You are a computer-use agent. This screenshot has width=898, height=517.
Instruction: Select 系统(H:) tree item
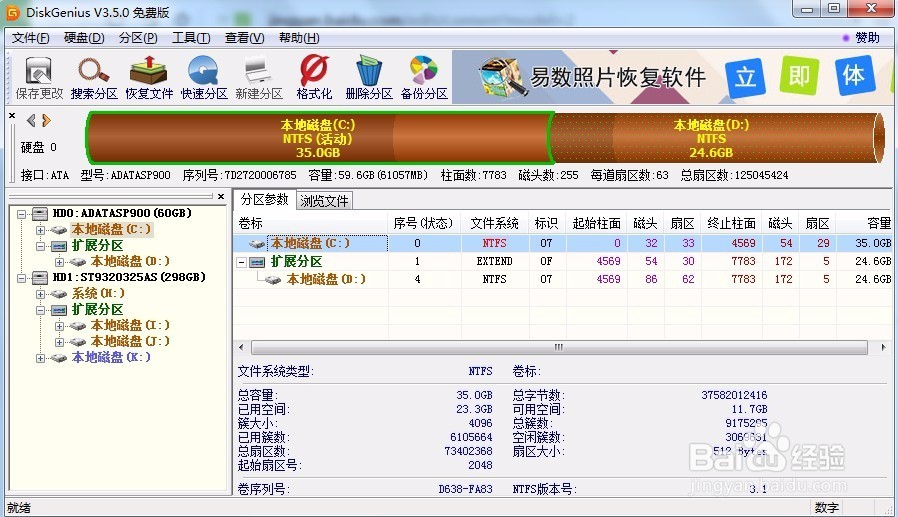tap(98, 293)
